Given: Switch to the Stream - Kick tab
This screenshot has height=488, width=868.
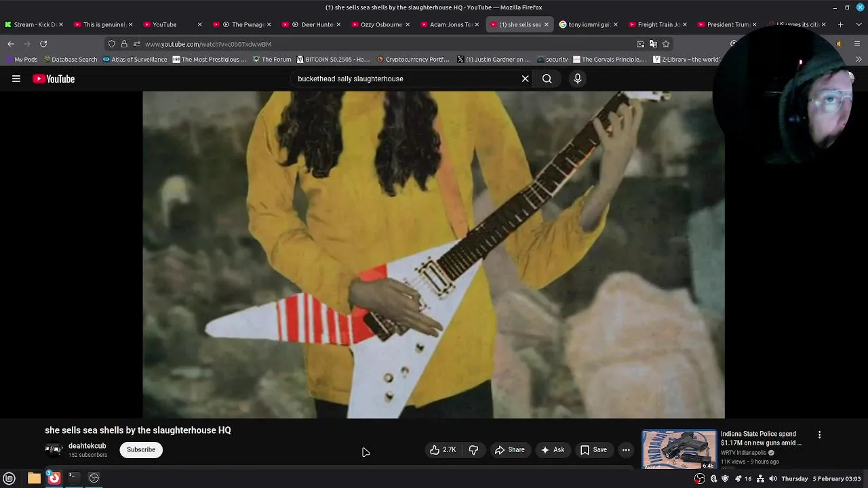Looking at the screenshot, I should tap(33, 24).
